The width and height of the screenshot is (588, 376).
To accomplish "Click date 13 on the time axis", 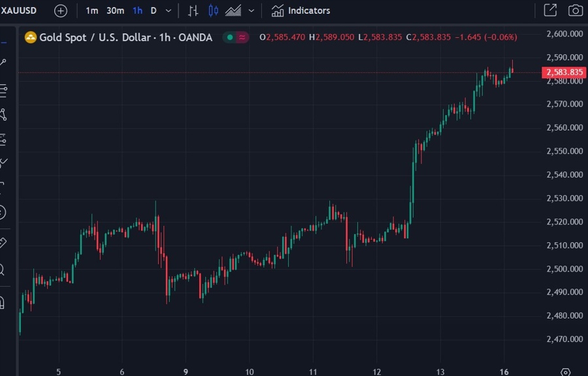I will (440, 372).
